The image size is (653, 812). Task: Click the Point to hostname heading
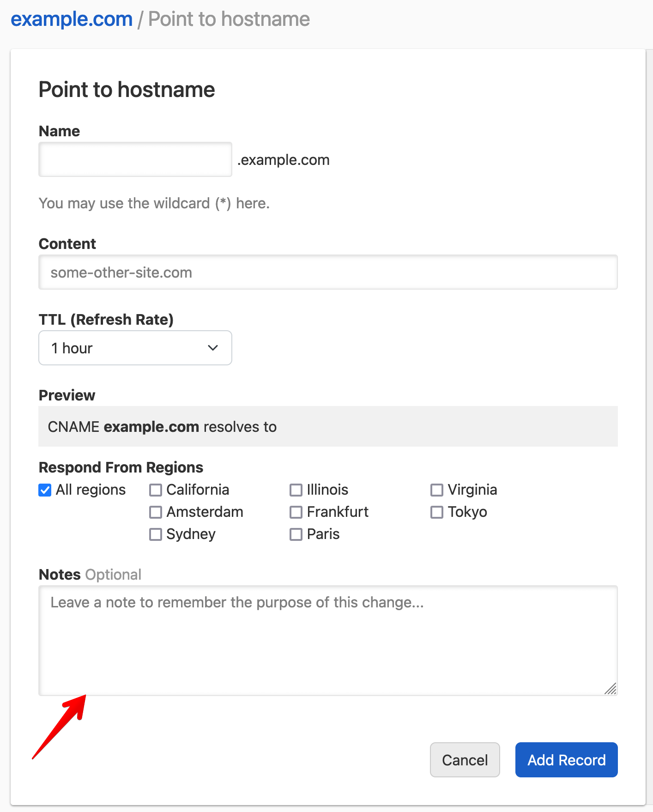tap(127, 90)
